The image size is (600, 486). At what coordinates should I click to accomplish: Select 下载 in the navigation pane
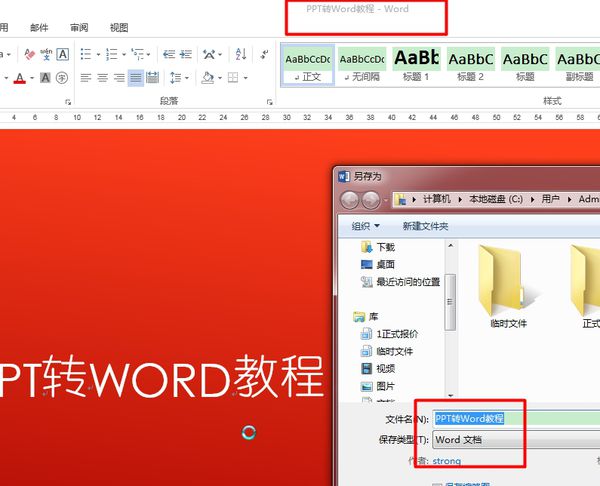point(378,247)
